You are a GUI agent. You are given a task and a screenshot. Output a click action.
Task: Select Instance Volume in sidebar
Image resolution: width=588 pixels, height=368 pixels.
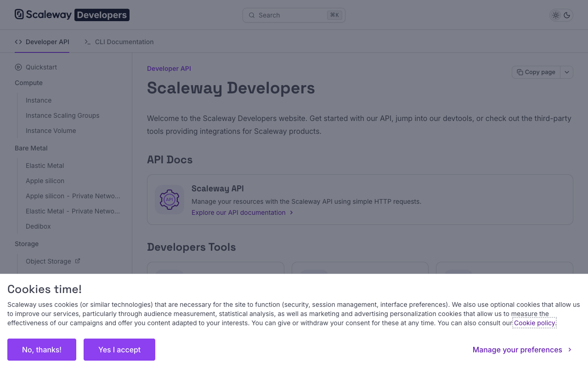click(51, 131)
